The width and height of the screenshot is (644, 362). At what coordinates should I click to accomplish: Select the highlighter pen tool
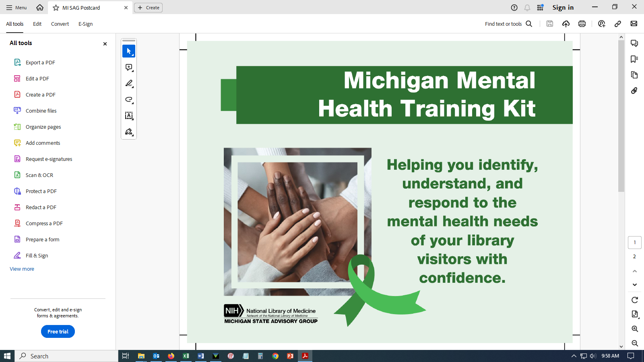point(129,84)
